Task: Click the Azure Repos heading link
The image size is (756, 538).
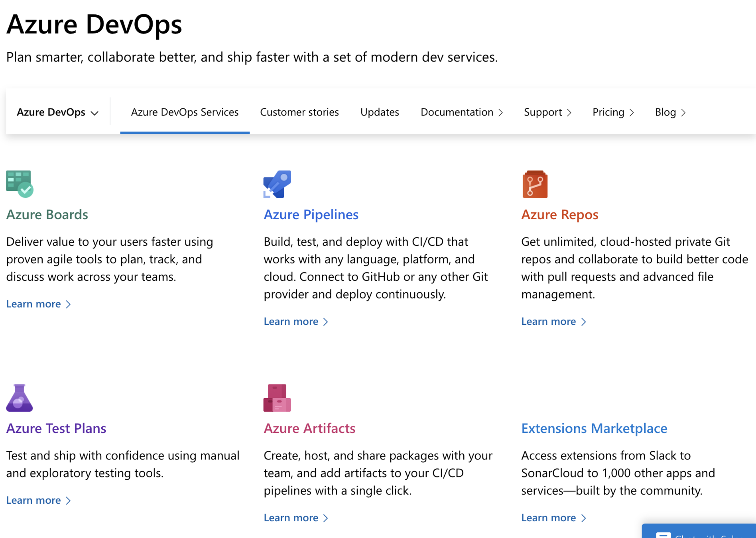Action: pos(560,214)
